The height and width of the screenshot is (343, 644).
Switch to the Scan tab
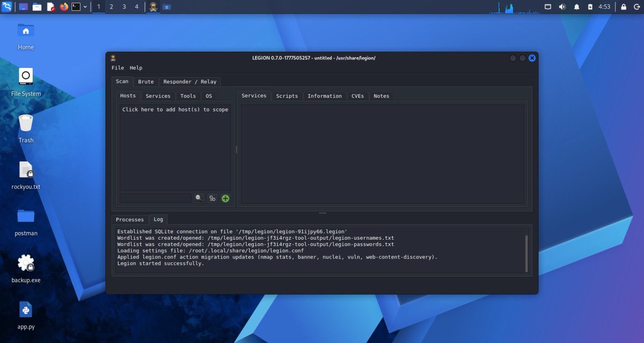[x=122, y=81]
